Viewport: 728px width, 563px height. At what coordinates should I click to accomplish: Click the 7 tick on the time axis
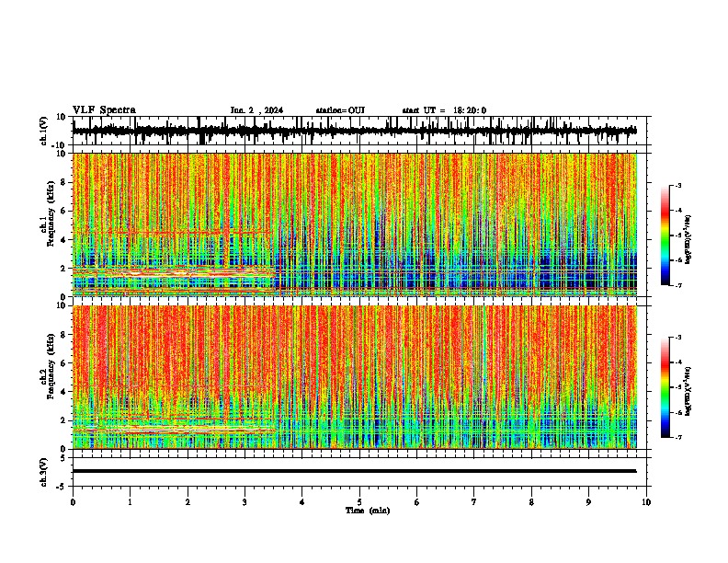pyautogui.click(x=474, y=502)
